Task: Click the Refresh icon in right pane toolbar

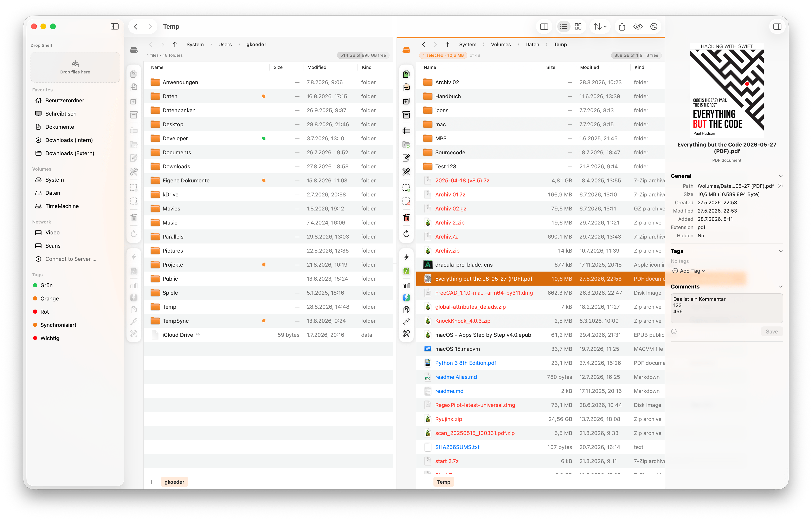Action: [406, 234]
